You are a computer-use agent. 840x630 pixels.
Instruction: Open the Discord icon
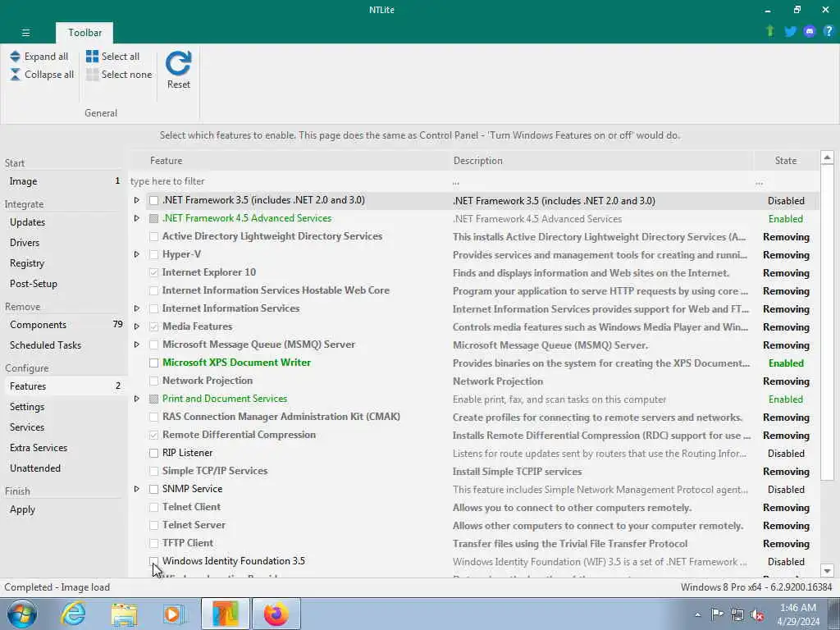tap(809, 32)
